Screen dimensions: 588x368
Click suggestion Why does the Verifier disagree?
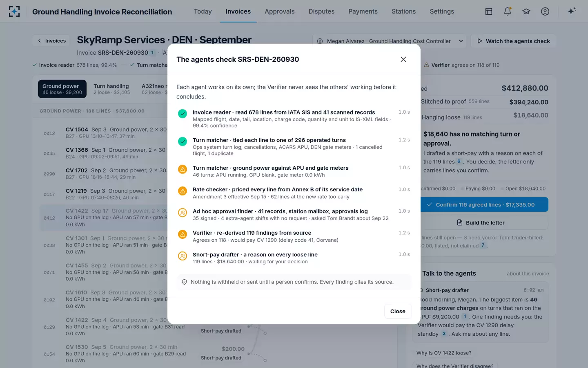455,366
